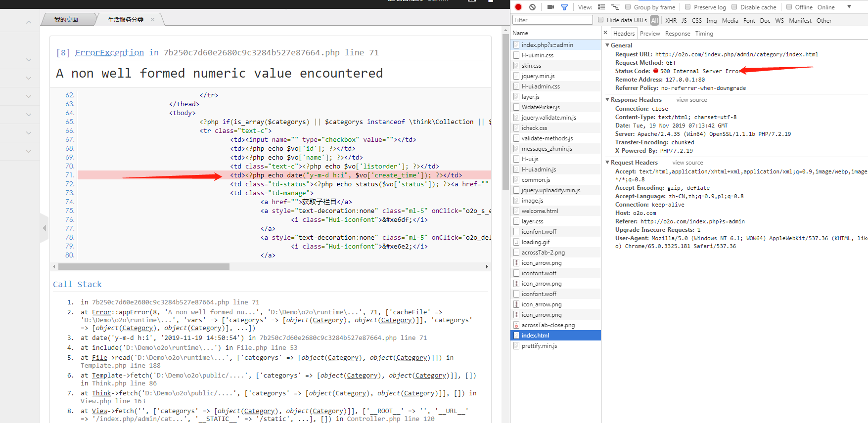Close the 生活服务分类 tab
The width and height of the screenshot is (868, 423).
(x=152, y=19)
